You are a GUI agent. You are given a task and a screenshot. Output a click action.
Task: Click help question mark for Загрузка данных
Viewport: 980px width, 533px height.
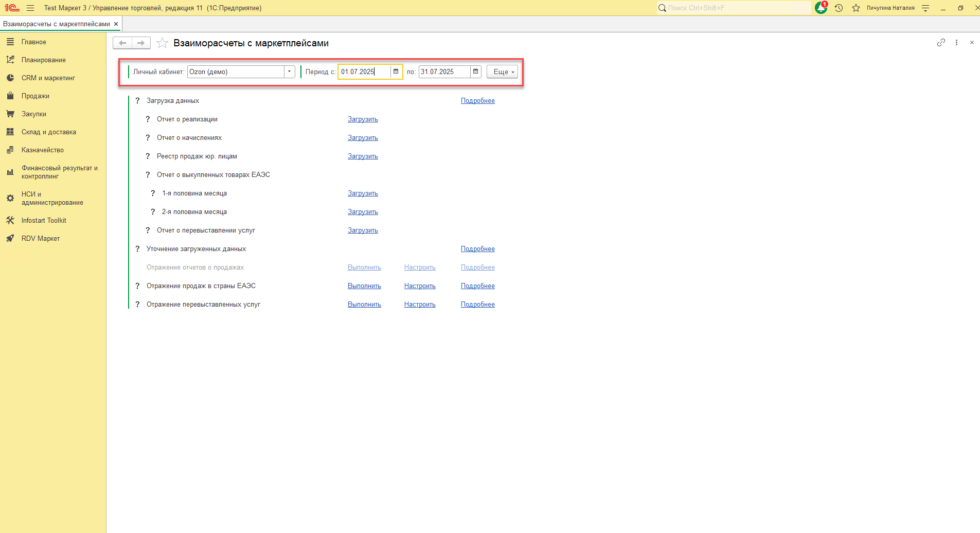coord(137,101)
